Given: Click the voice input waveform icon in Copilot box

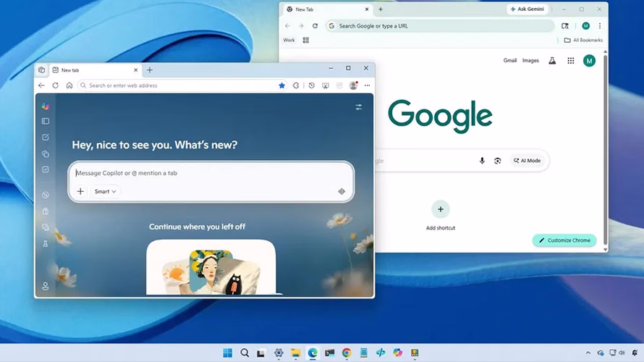Looking at the screenshot, I should coord(342,191).
